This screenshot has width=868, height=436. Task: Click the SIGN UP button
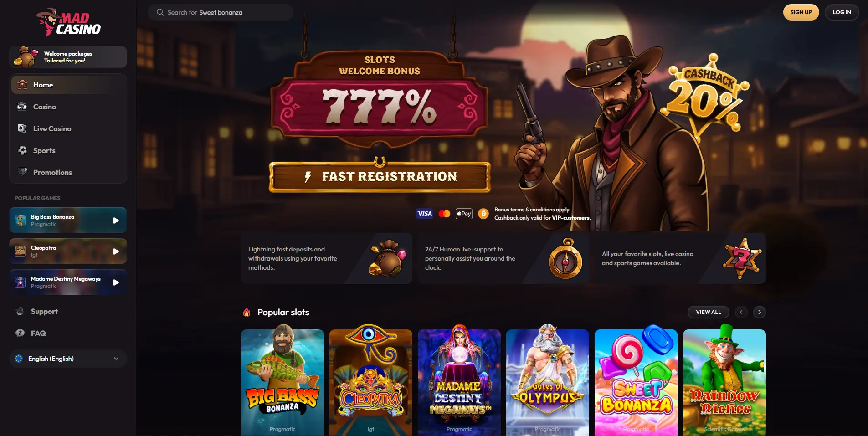[x=801, y=12]
